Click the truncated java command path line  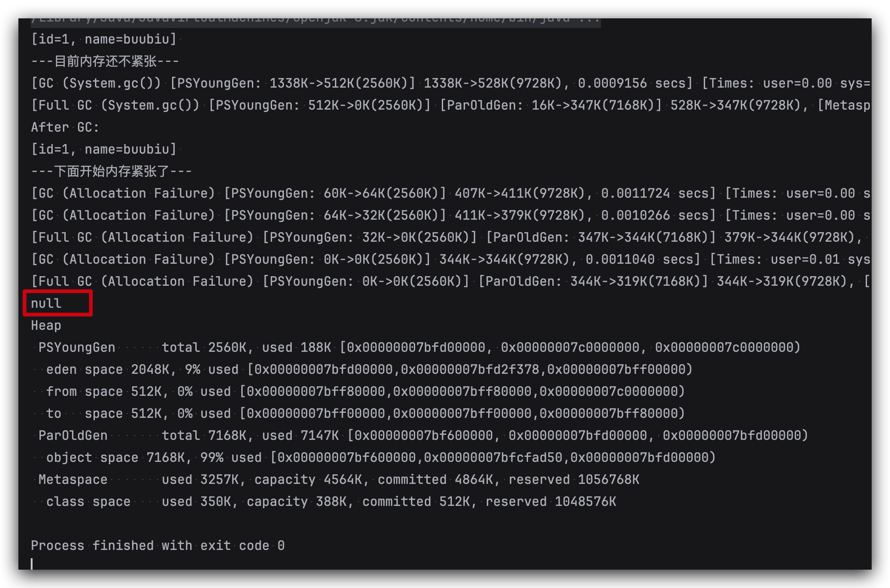pos(316,19)
